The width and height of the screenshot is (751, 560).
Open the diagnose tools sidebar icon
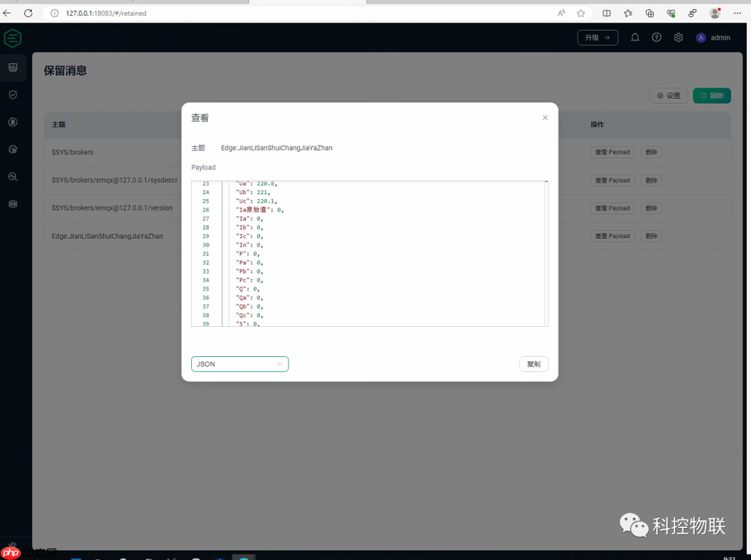(x=13, y=177)
